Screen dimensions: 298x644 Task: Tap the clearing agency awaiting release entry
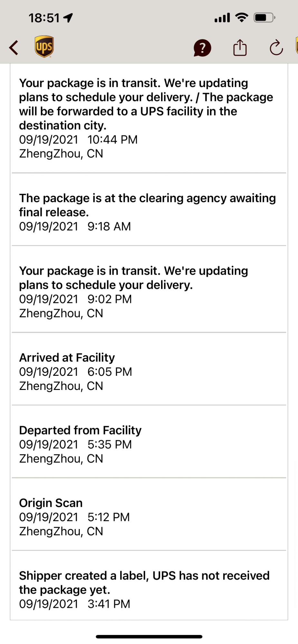click(149, 209)
